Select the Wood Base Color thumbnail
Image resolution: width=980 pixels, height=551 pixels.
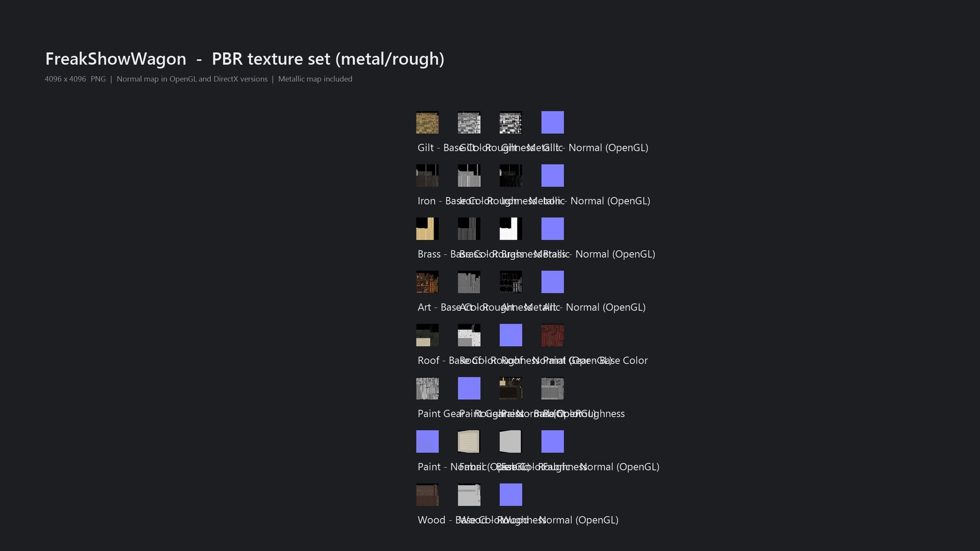tap(427, 495)
